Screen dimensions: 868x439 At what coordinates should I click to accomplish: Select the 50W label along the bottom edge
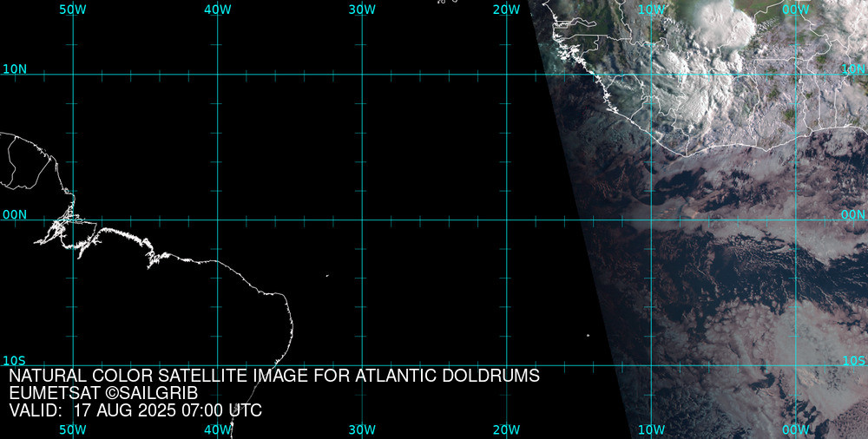73,429
